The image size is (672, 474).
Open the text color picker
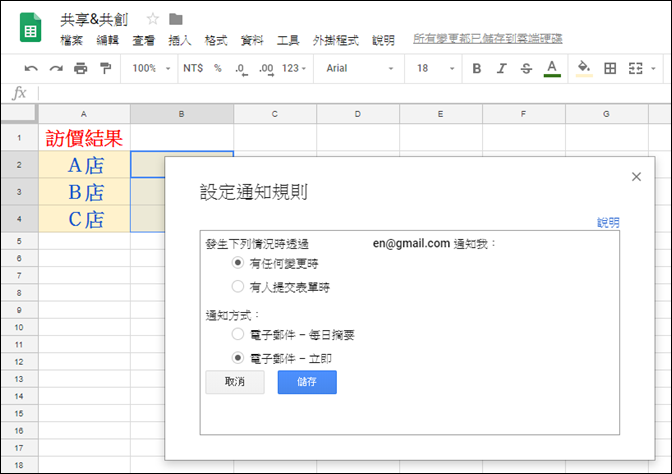(552, 69)
